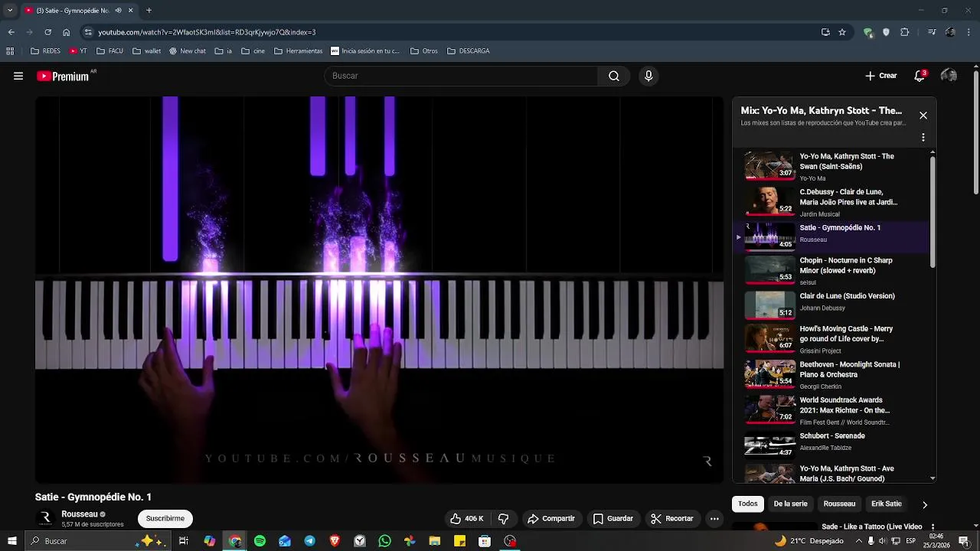Open WhatsApp from the taskbar
Viewport: 980px width, 551px height.
(x=384, y=541)
